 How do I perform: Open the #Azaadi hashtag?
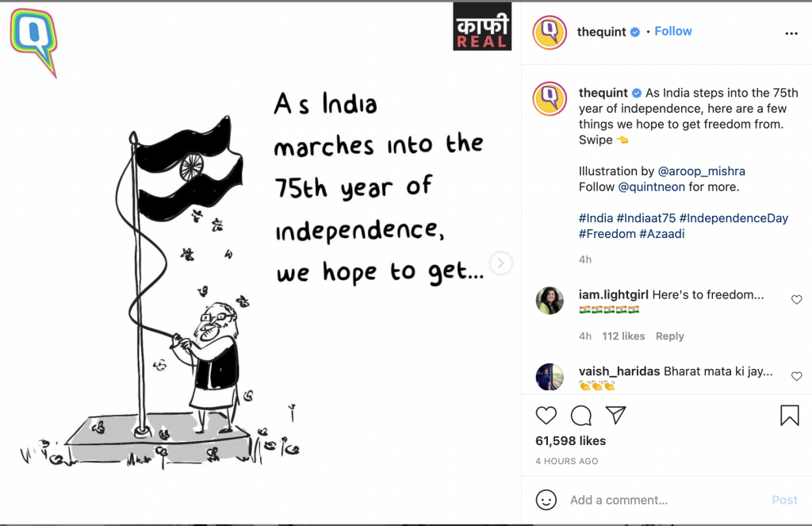(662, 234)
